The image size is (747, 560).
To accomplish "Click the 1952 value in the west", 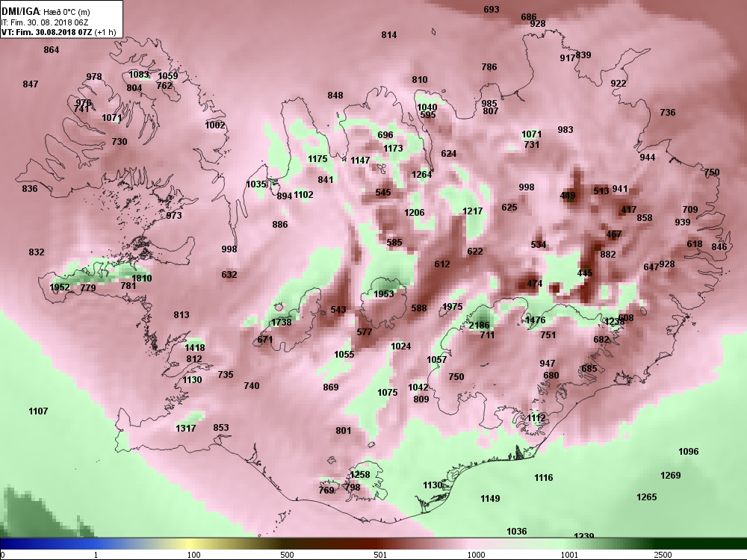I will [60, 287].
